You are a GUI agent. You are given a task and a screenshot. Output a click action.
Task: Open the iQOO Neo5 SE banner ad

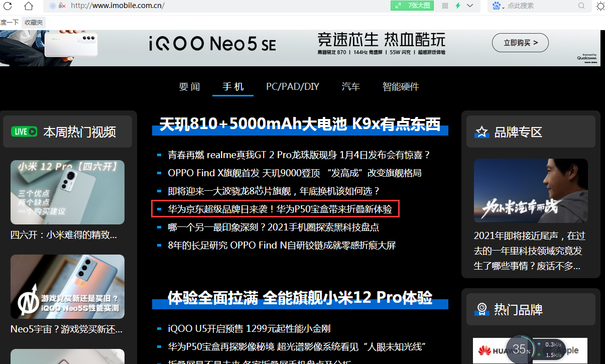click(x=300, y=48)
